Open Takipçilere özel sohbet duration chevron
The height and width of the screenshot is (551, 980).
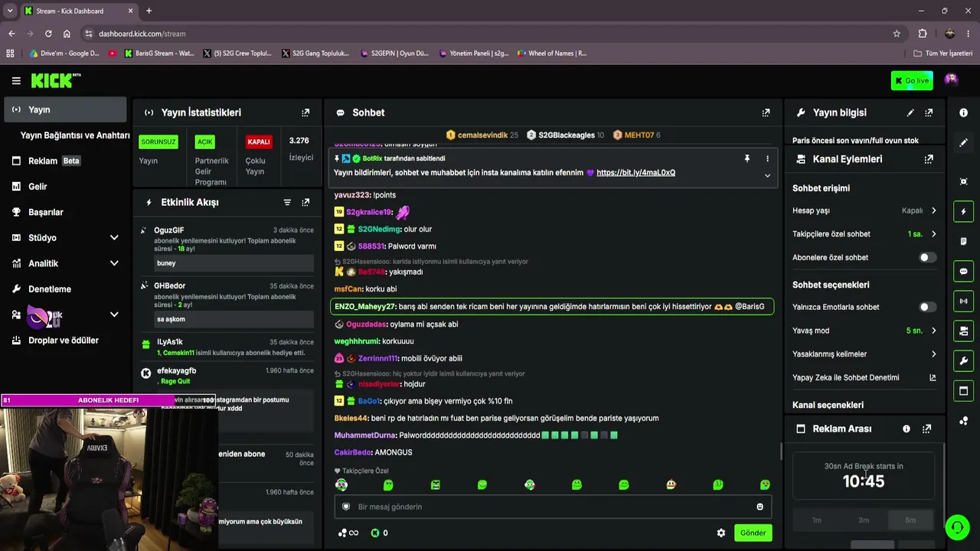coord(933,234)
